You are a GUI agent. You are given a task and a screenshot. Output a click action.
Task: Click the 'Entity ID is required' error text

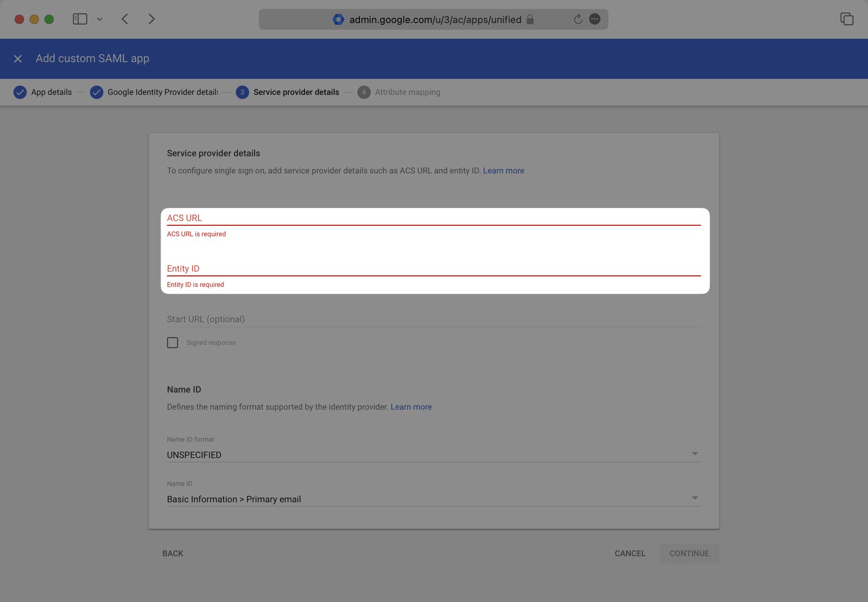(195, 284)
